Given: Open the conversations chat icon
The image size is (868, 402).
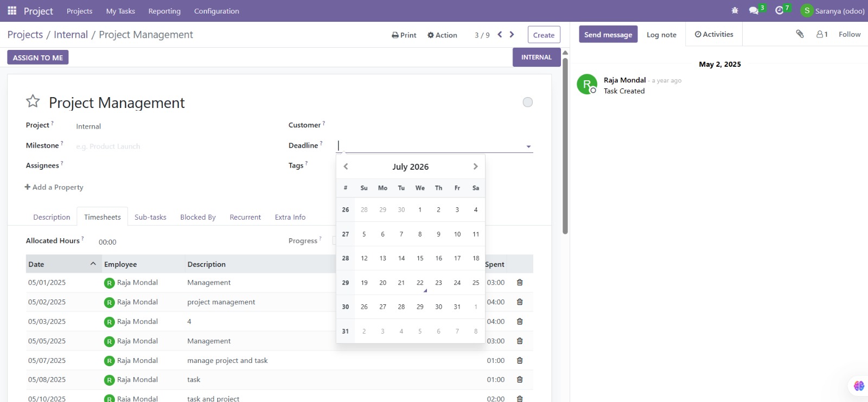Looking at the screenshot, I should click(x=754, y=10).
